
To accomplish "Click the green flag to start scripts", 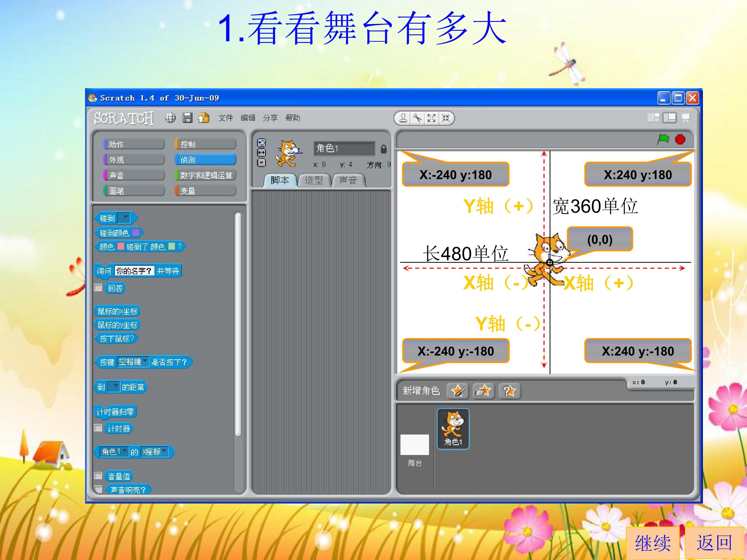I will [x=663, y=139].
